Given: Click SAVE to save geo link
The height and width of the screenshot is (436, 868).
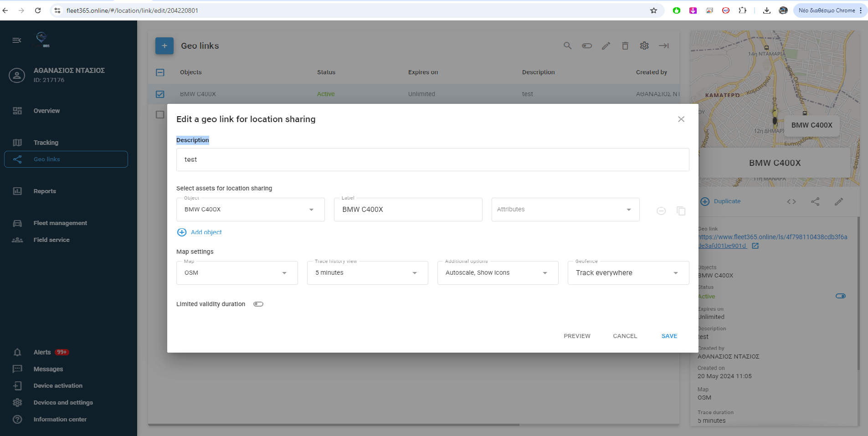Looking at the screenshot, I should 669,336.
